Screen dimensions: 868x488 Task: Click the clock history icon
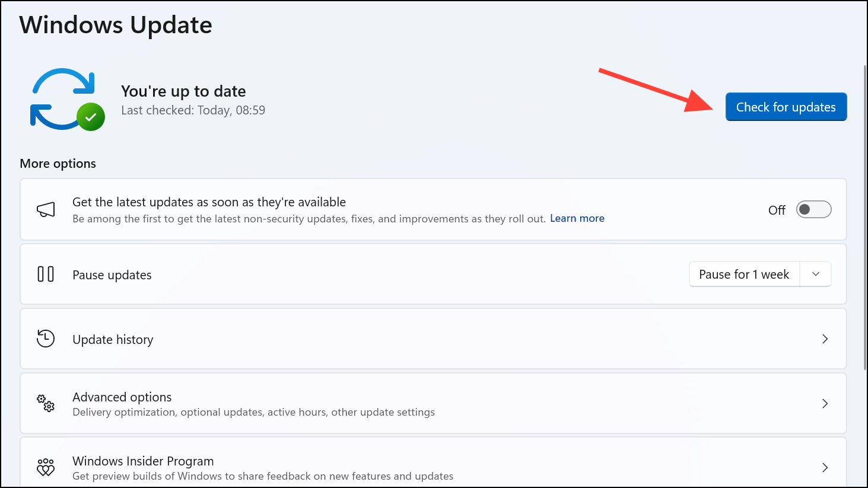[46, 339]
